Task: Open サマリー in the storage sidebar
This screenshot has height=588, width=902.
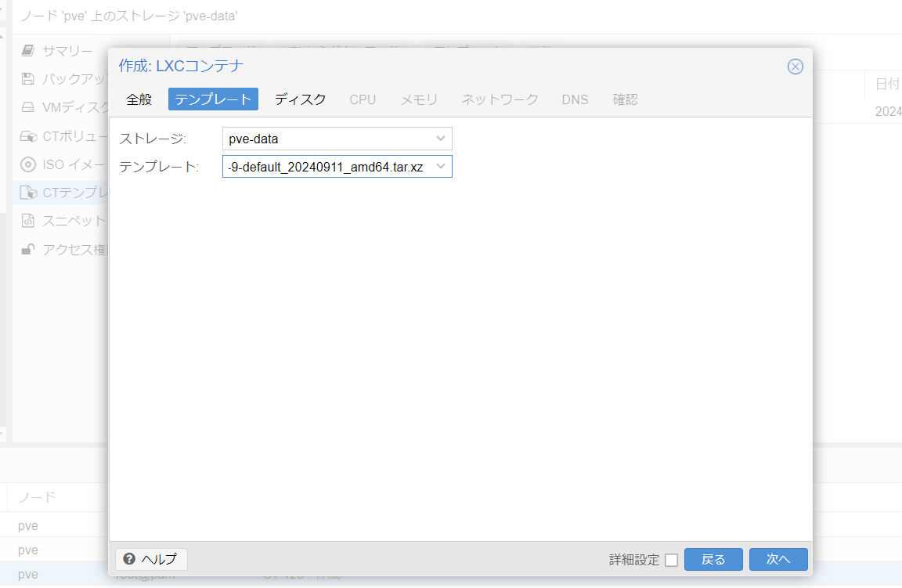Action: pos(60,51)
